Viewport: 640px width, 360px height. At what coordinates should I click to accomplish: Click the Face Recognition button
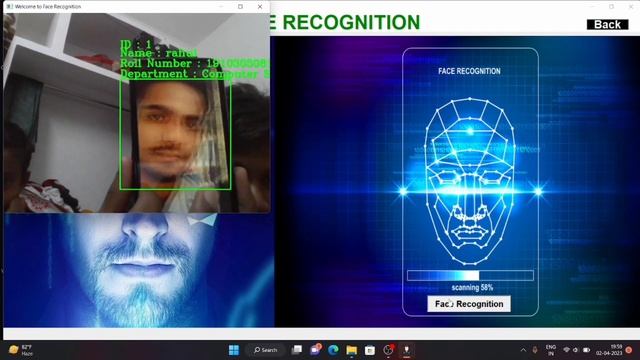[x=469, y=304]
